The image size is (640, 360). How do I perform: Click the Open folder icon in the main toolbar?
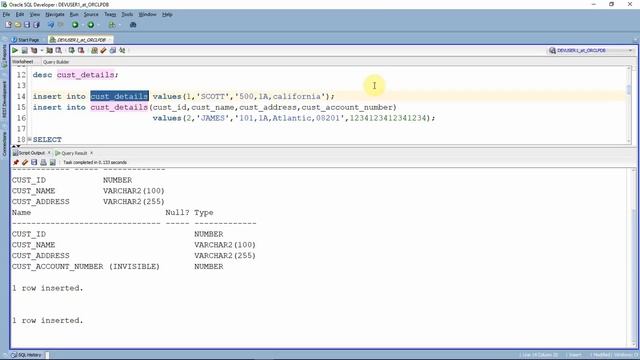18,25
